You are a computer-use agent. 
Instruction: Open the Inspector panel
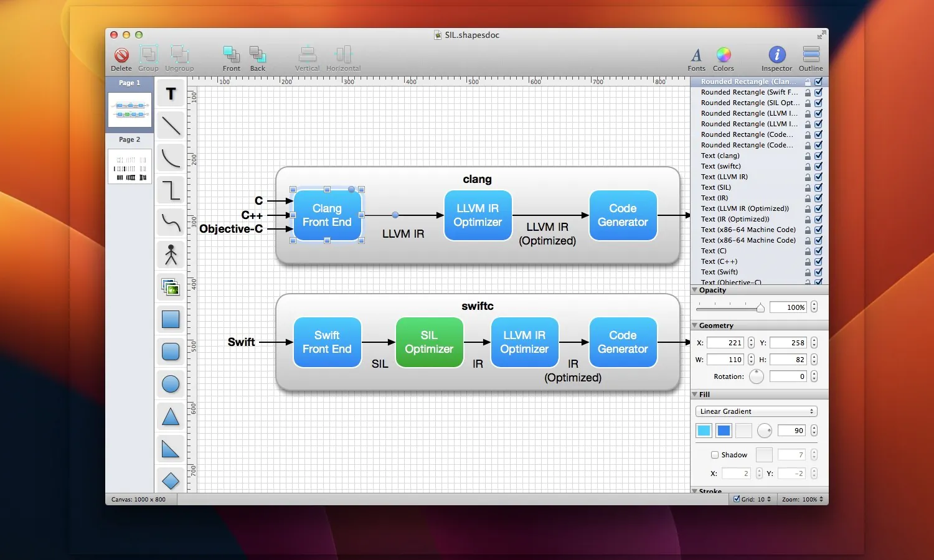click(776, 59)
